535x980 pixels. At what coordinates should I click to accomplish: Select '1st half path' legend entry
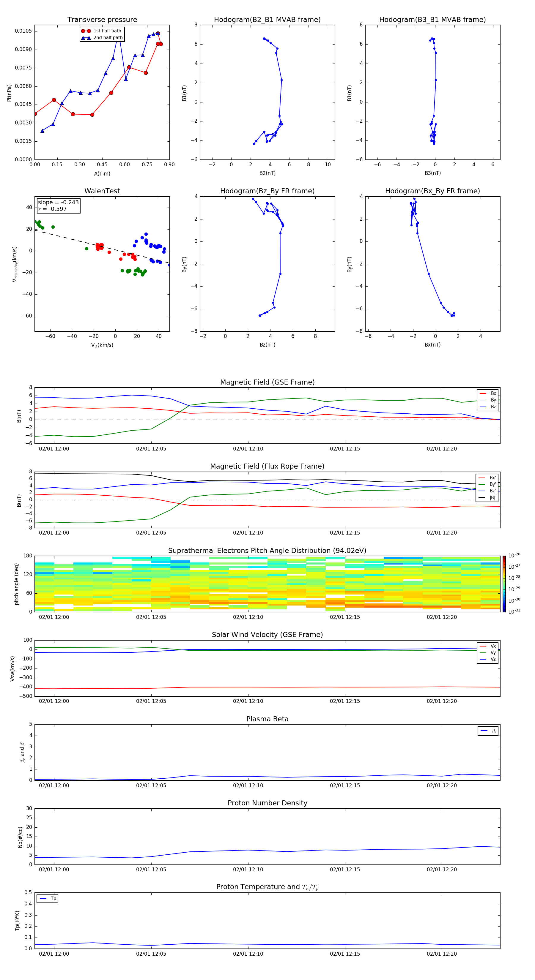point(102,31)
